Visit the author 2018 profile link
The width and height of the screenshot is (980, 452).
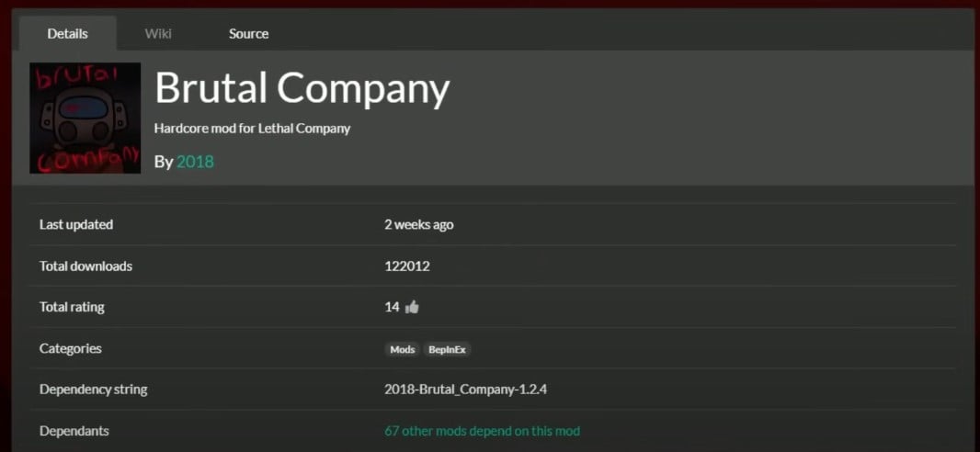click(x=195, y=162)
